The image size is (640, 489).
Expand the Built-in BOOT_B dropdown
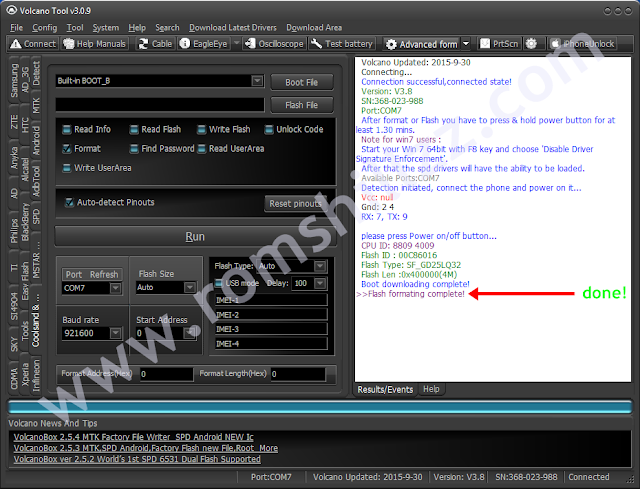pos(257,80)
